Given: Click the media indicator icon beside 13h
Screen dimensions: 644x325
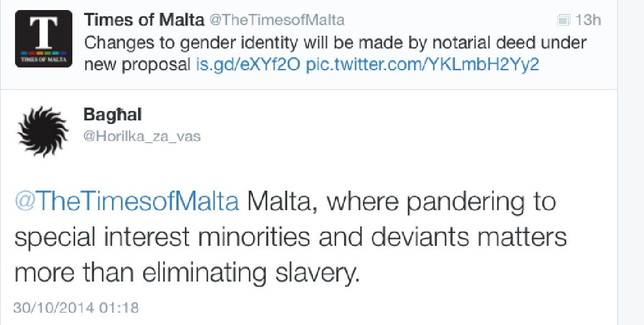Looking at the screenshot, I should coord(563,21).
